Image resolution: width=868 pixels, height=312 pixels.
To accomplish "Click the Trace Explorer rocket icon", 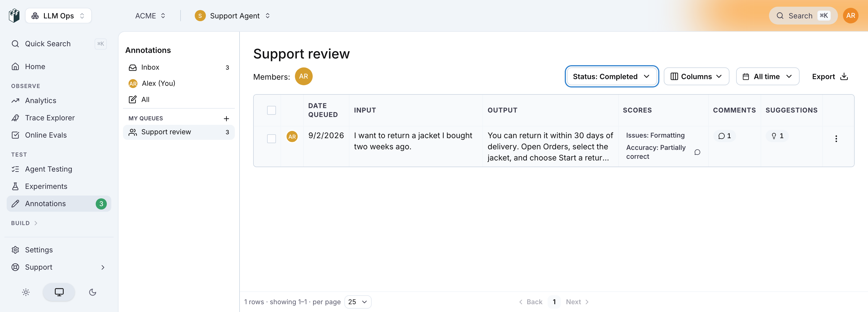I will [x=15, y=118].
